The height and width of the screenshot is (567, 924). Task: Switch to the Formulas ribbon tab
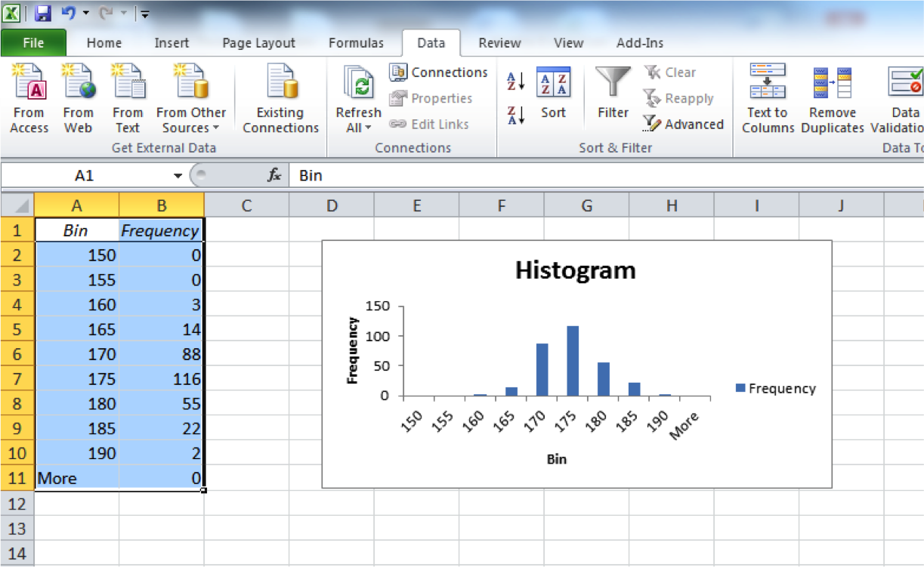(x=356, y=43)
